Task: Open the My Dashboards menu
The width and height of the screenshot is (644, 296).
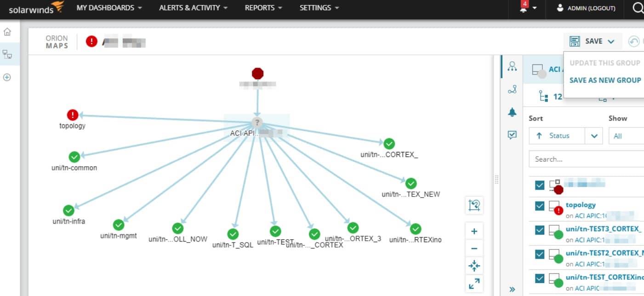Action: point(109,8)
